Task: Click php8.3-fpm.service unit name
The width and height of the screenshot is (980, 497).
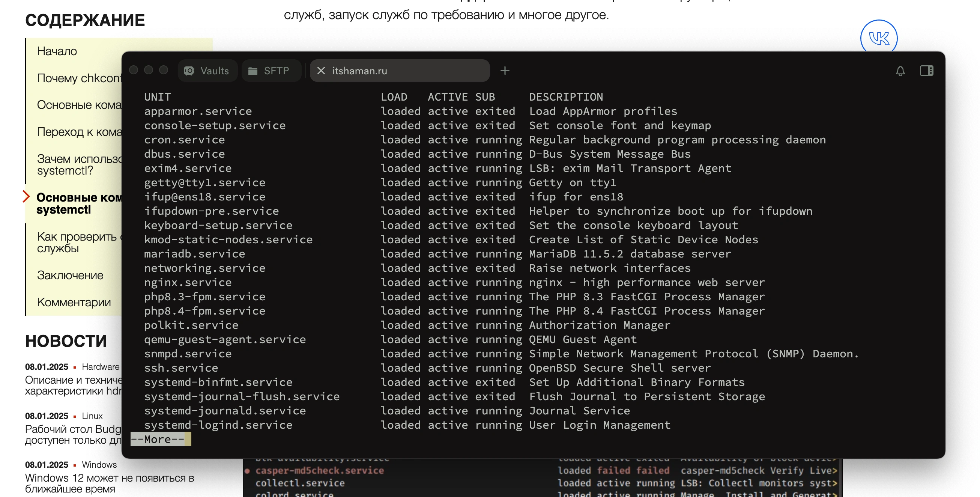Action: point(205,297)
